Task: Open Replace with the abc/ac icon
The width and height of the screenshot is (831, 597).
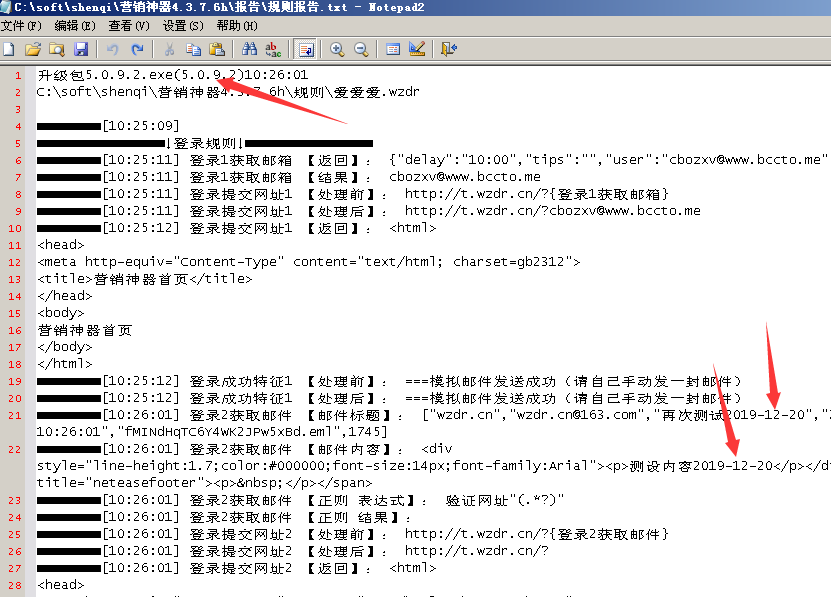Action: pyautogui.click(x=273, y=49)
